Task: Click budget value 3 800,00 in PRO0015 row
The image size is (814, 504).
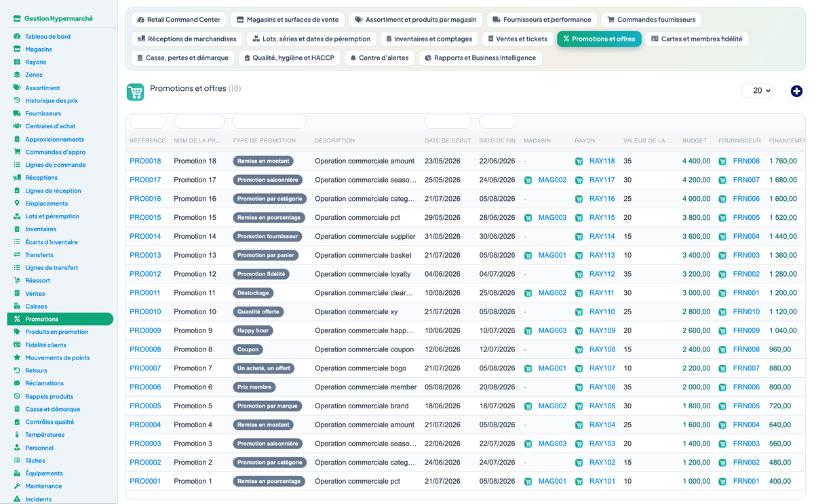Action: point(697,218)
